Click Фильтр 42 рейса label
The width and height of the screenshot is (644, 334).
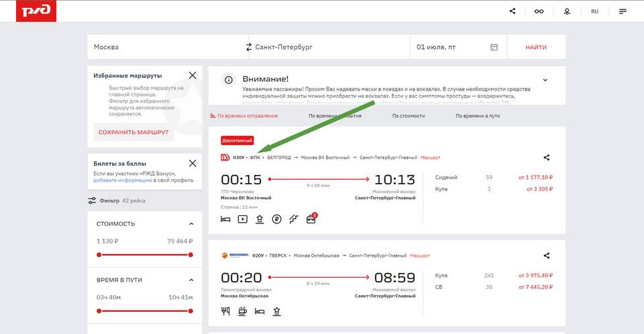pyautogui.click(x=122, y=201)
